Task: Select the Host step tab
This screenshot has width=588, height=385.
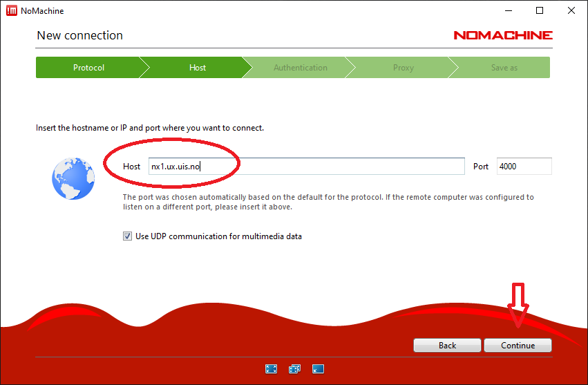Action: coord(197,68)
